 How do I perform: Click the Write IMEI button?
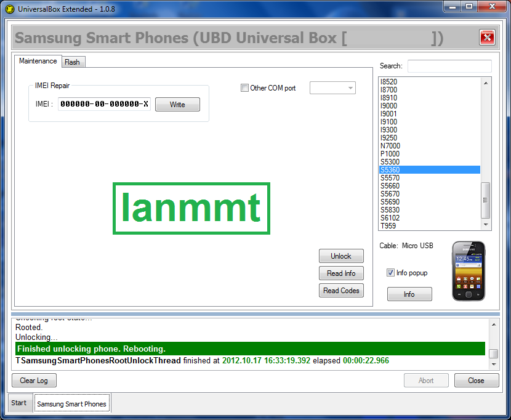177,104
